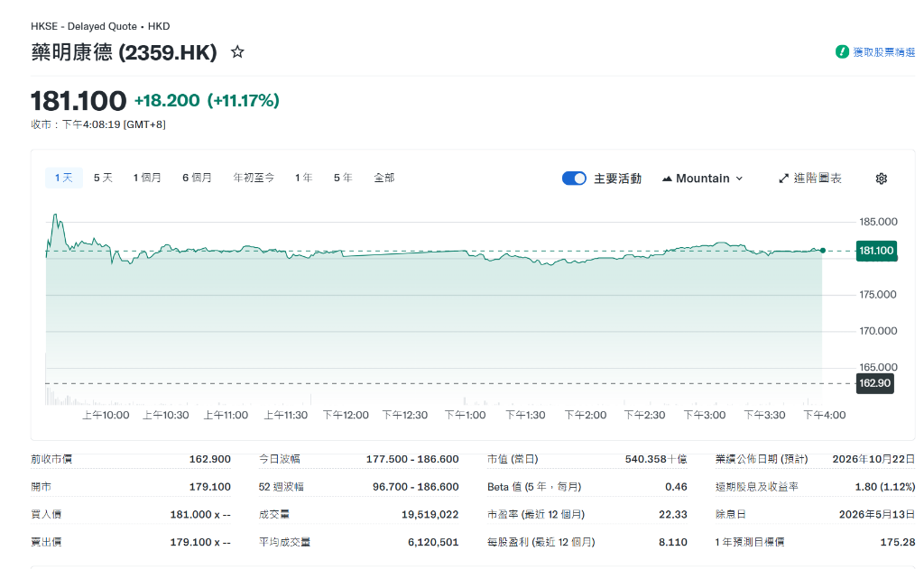Click the 藥明康德 (2359.HK) title

(125, 52)
